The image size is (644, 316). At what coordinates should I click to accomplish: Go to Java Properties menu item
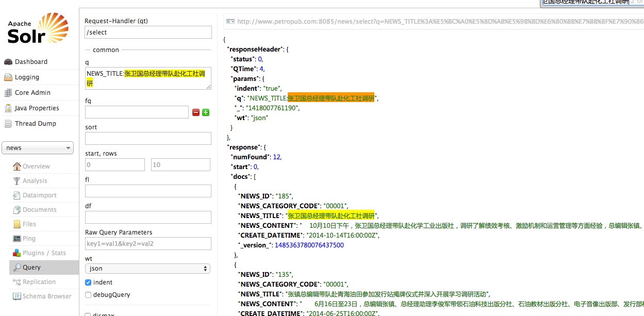pos(37,108)
